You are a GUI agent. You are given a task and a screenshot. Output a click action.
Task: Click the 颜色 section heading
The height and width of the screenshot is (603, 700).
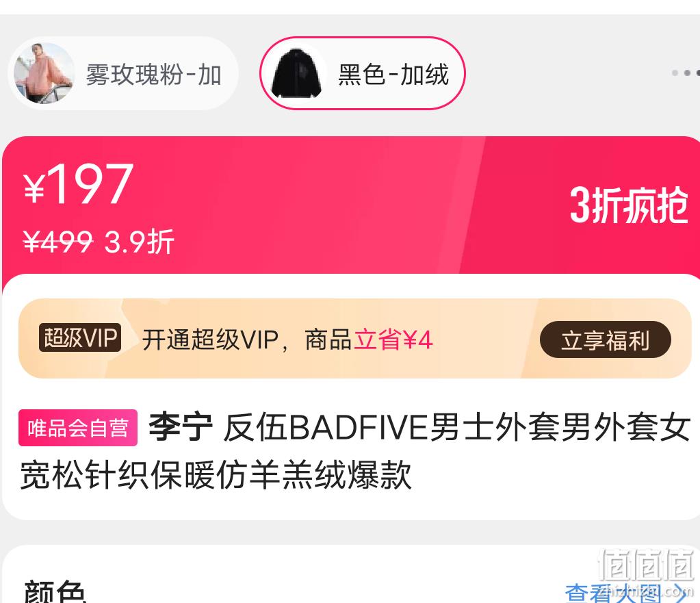55,591
